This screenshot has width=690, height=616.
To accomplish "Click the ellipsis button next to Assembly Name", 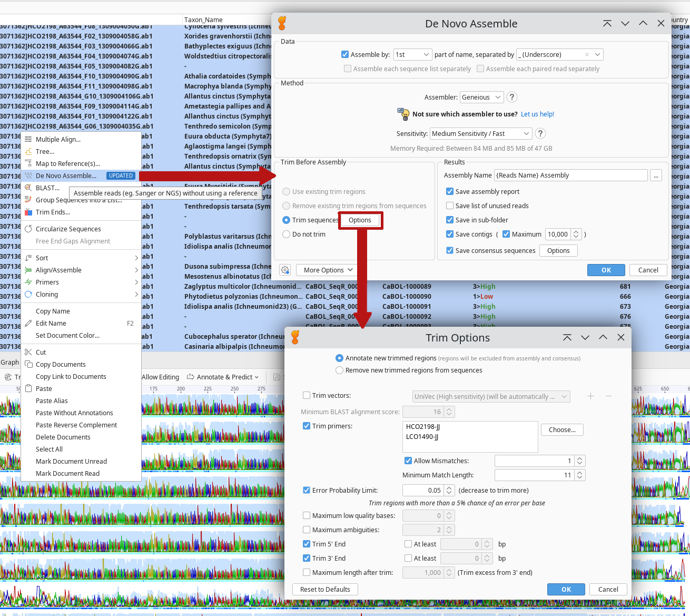I will [656, 175].
